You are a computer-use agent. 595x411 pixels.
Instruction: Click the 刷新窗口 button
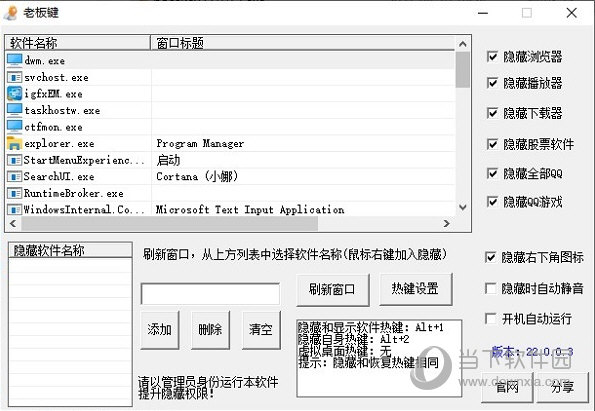[x=333, y=290]
